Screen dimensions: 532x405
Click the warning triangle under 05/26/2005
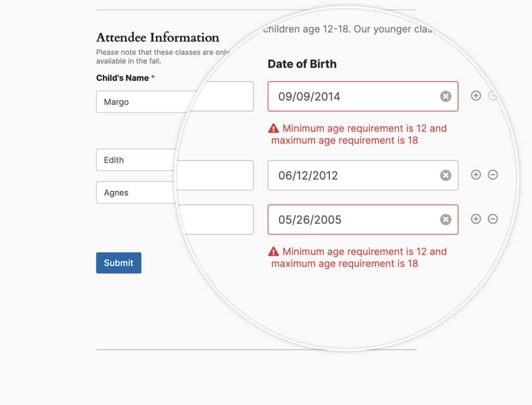(274, 251)
